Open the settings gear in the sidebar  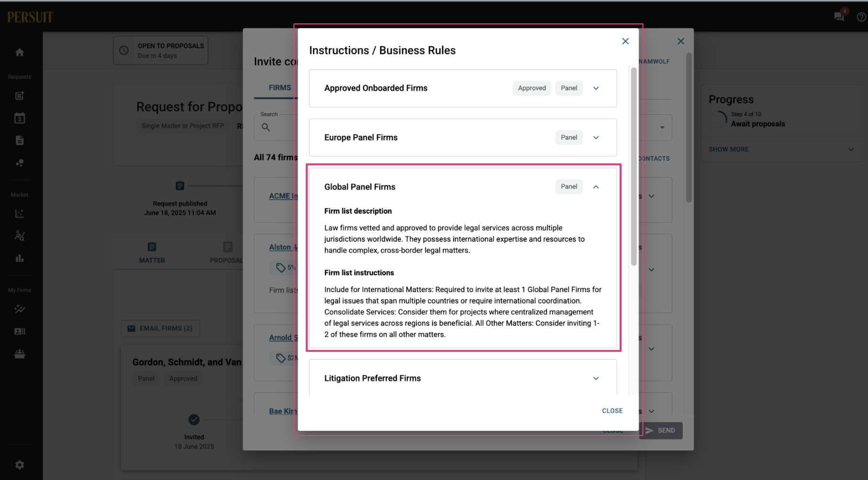(x=20, y=465)
